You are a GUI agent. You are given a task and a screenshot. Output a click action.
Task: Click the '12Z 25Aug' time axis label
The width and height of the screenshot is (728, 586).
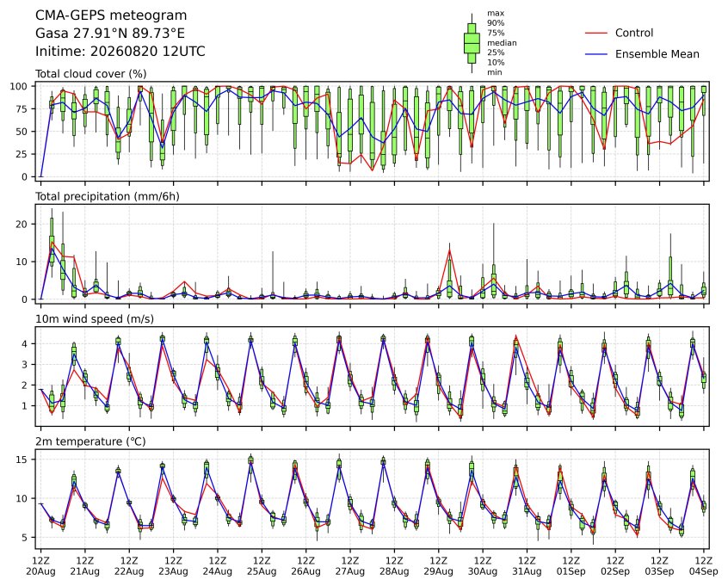click(262, 566)
